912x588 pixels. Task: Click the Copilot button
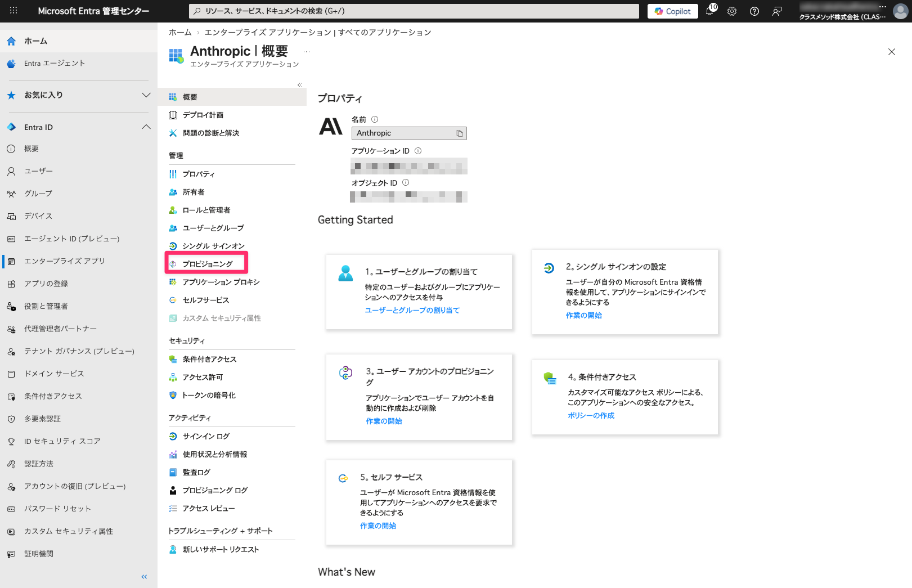coord(673,11)
